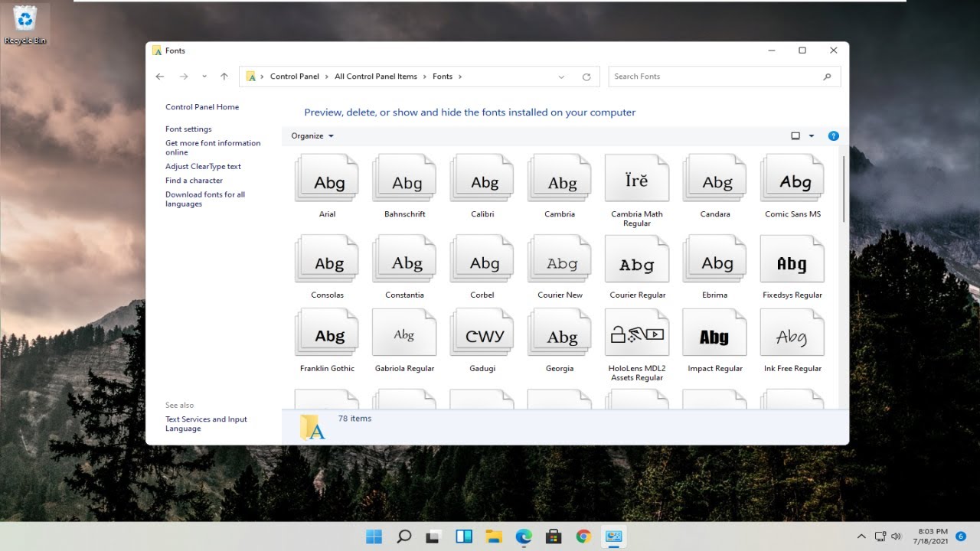The height and width of the screenshot is (551, 980).
Task: Show hidden system tray icons
Action: coord(861,536)
